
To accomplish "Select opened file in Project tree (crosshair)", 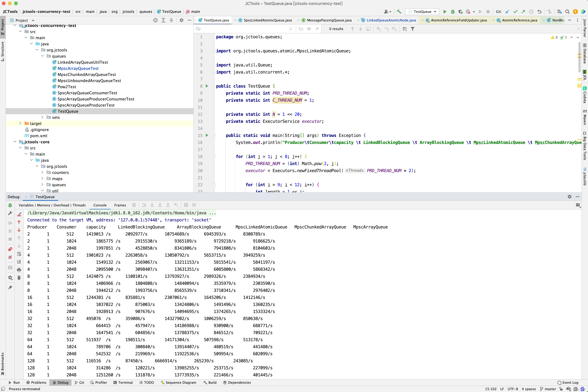I will click(155, 20).
